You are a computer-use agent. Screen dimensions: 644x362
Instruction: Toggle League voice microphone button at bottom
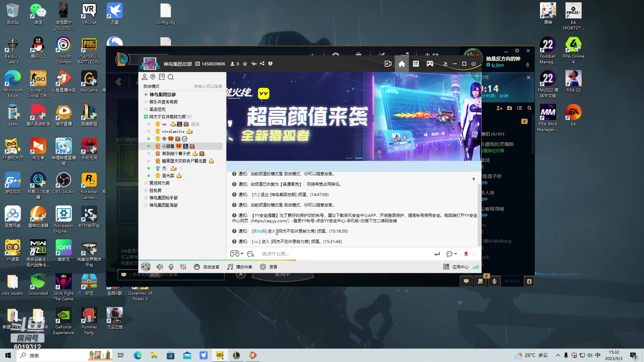pyautogui.click(x=494, y=281)
